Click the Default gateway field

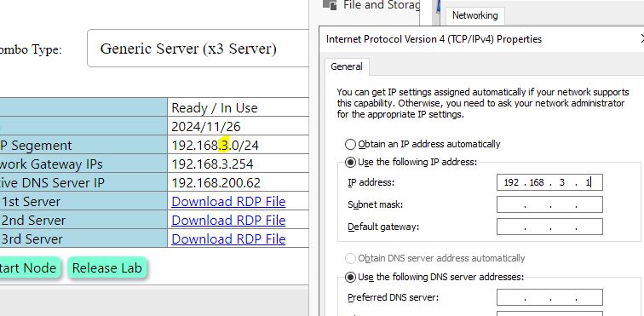[x=549, y=227]
